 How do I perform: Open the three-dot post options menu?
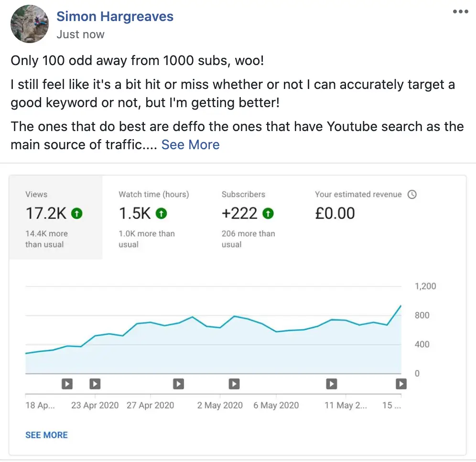pos(460,11)
